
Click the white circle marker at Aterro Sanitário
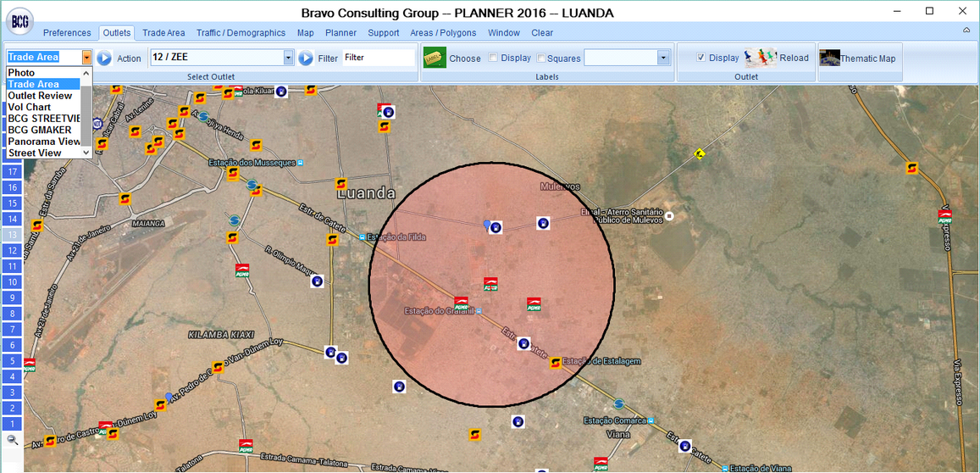click(x=669, y=216)
